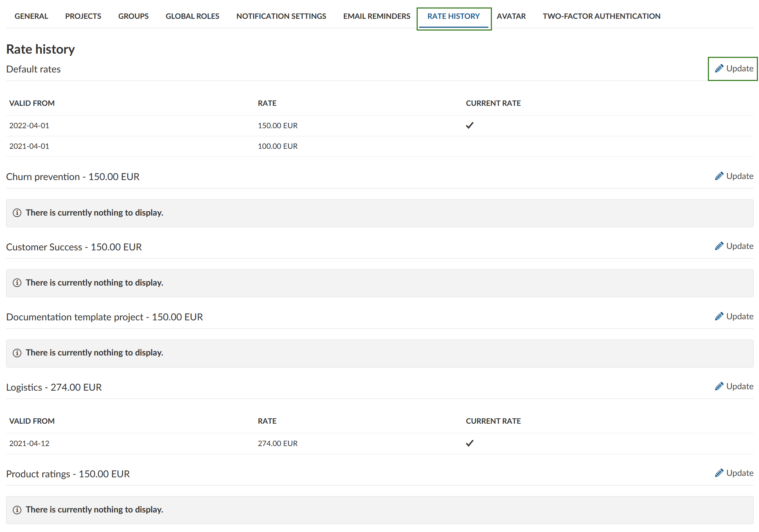
Task: Click checkmark for 2022-04-01 current rate
Action: (470, 125)
